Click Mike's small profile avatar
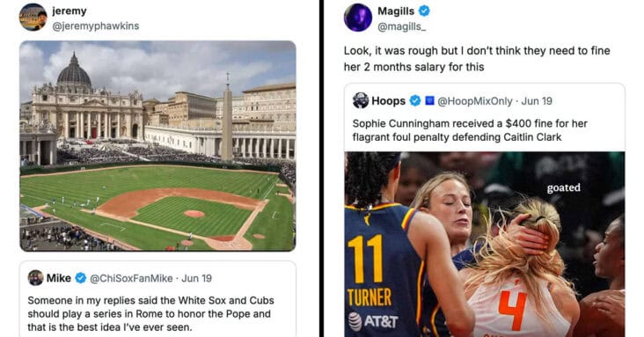 [36, 278]
